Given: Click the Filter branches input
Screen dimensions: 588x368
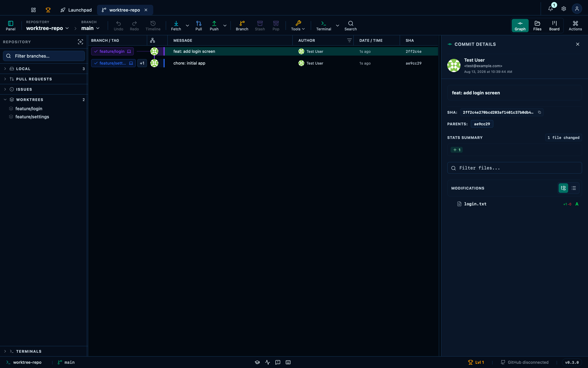Looking at the screenshot, I should (44, 56).
